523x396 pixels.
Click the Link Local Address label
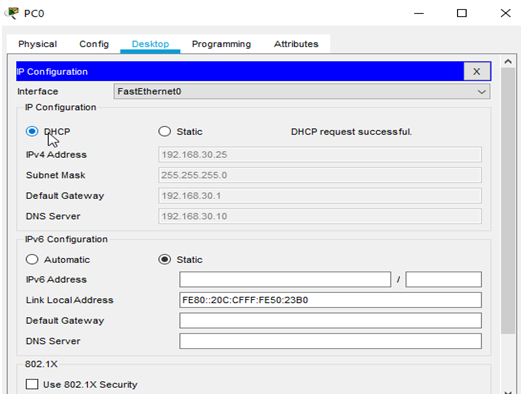70,300
